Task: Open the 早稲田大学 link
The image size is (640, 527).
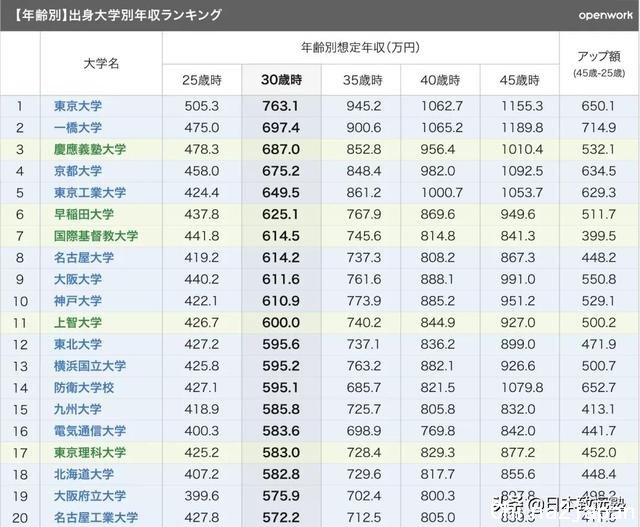Action: [x=84, y=214]
